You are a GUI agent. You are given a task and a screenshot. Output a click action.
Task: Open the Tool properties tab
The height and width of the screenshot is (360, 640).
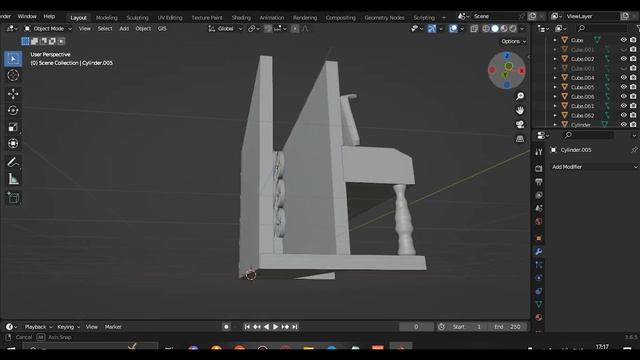[x=539, y=152]
